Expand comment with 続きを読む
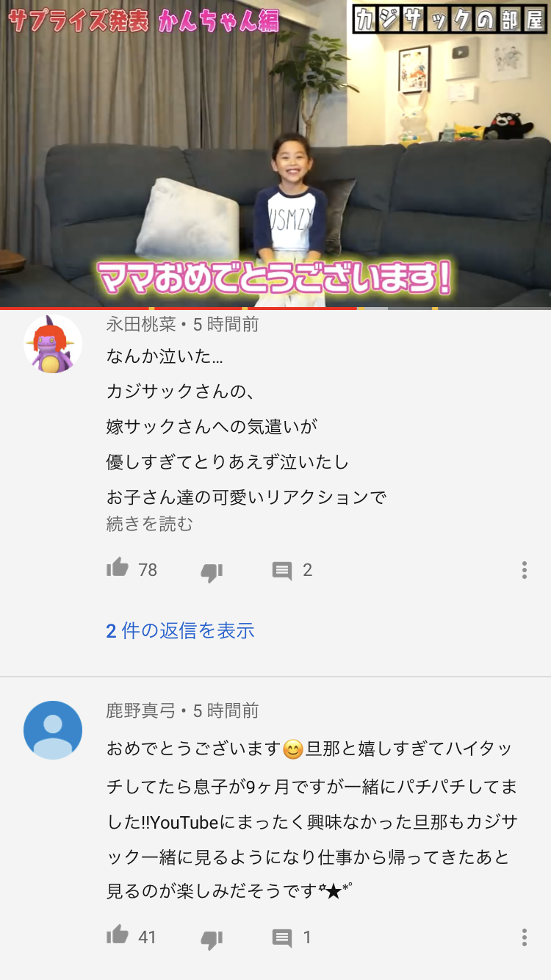 coord(150,524)
